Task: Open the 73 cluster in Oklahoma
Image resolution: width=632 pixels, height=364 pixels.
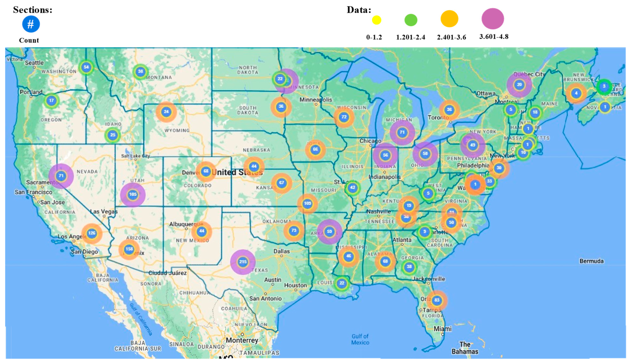Action: tap(294, 230)
